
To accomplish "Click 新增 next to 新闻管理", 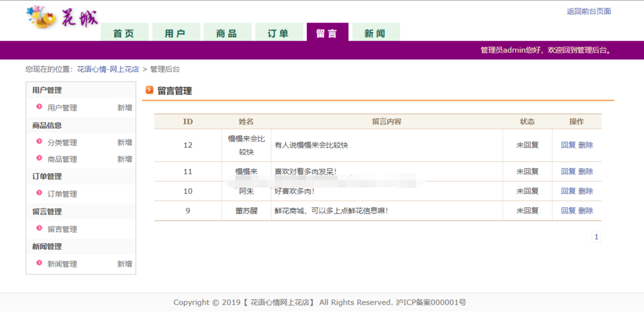I will [x=125, y=264].
